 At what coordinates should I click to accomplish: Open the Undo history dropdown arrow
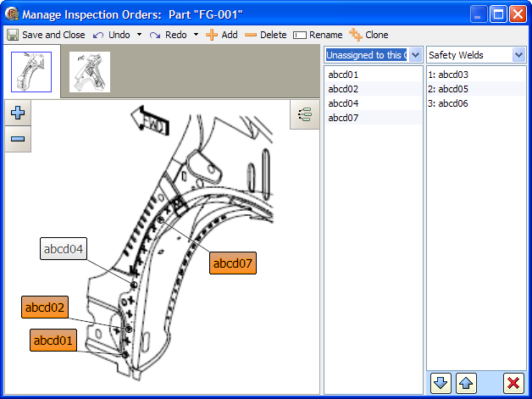coord(139,35)
